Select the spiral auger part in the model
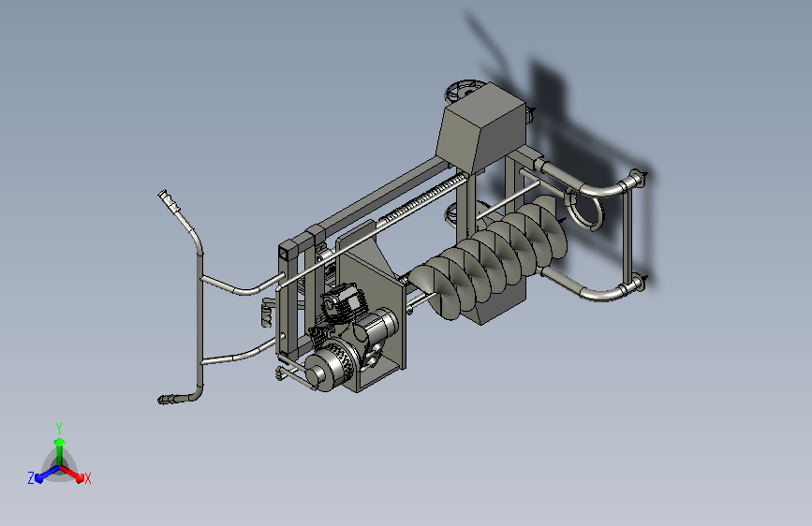812x526 pixels. (x=490, y=256)
